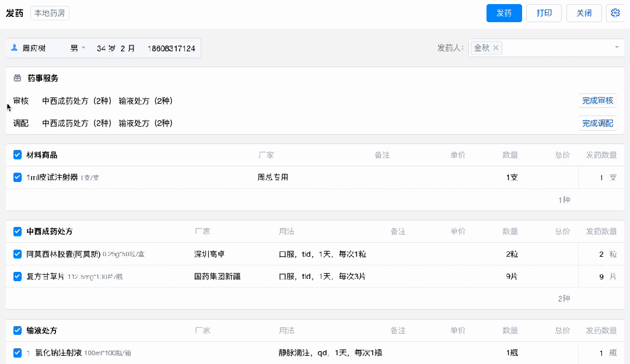Click the 关闭 close button
Viewport: 630px width, 364px height.
[x=584, y=13]
